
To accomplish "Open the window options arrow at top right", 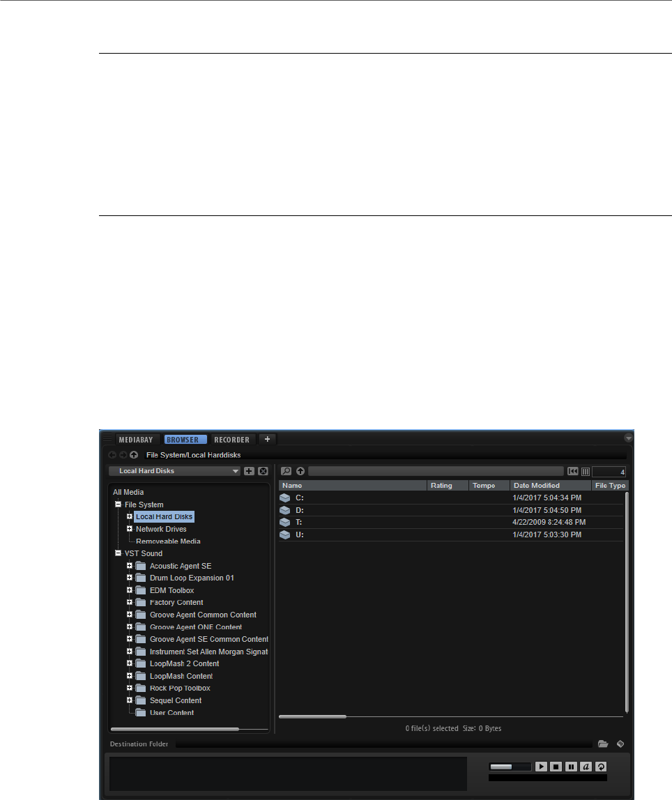I will coord(629,438).
